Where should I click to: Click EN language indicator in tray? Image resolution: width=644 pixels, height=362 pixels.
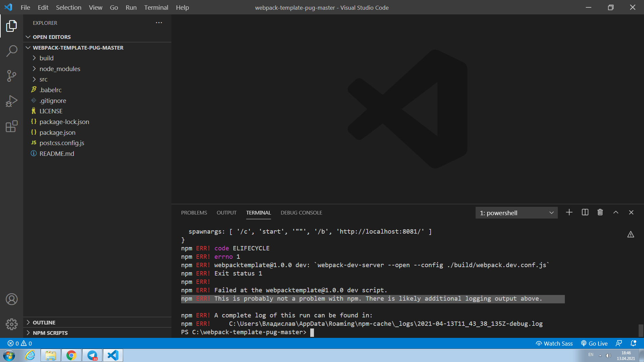591,355
